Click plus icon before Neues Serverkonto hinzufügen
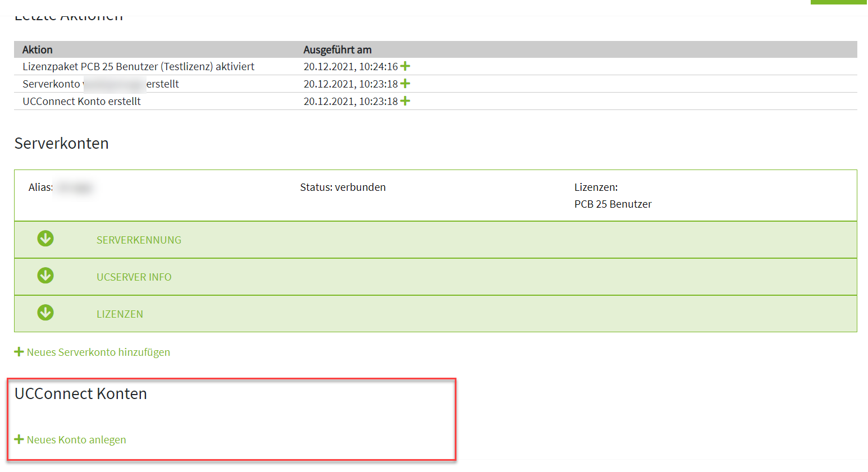The width and height of the screenshot is (868, 472). click(x=19, y=352)
